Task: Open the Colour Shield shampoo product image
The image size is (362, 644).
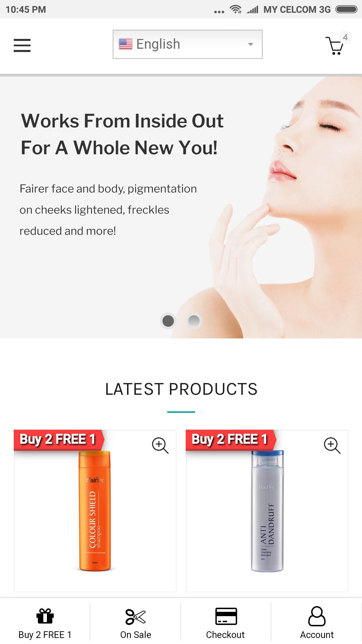Action: point(95,511)
